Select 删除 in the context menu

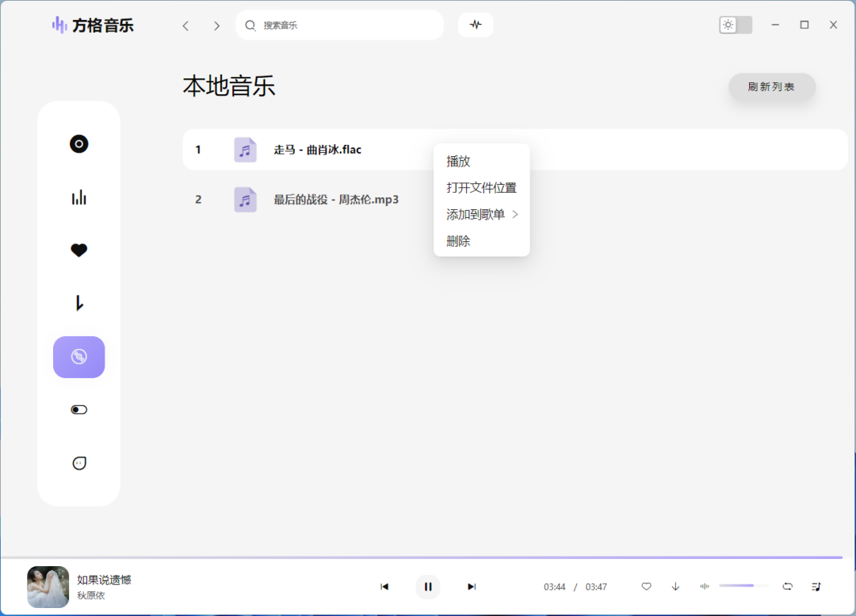pyautogui.click(x=459, y=241)
